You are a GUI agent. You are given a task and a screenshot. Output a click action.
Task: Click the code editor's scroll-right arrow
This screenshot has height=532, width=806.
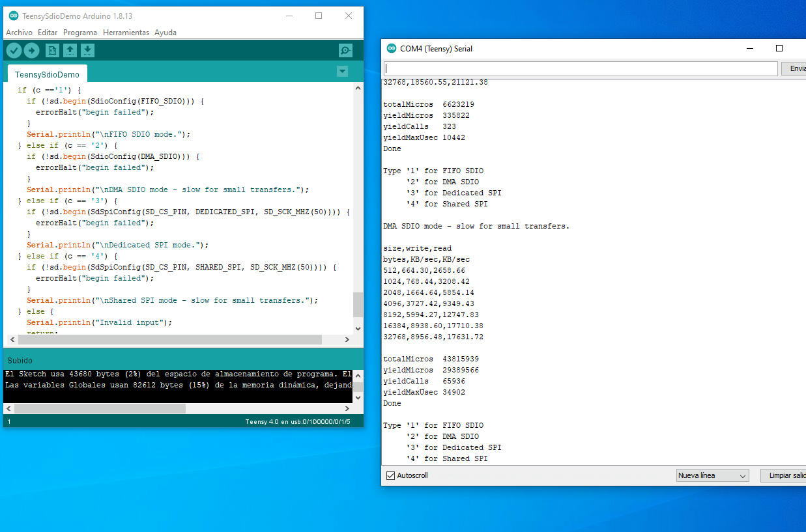[347, 340]
